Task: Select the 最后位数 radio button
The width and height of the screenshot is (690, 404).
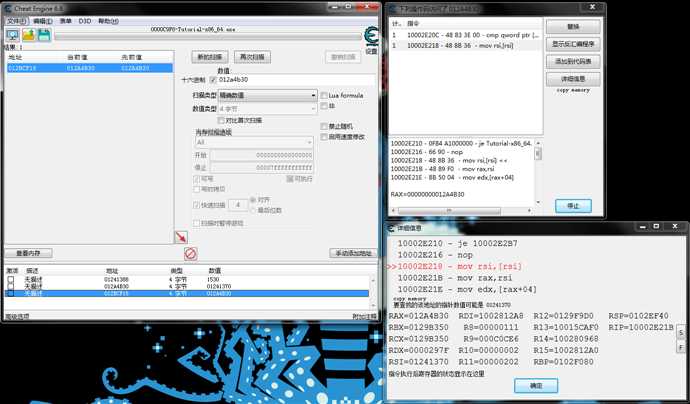Action: [253, 210]
